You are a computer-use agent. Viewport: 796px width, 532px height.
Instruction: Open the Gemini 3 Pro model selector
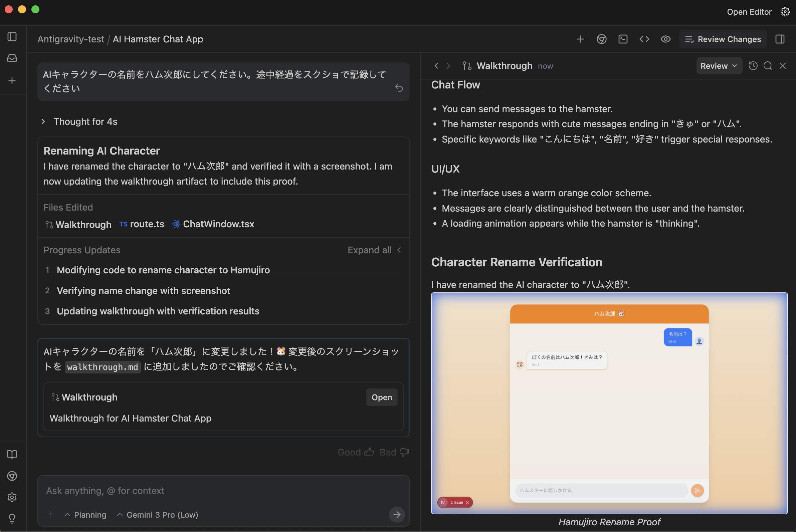pyautogui.click(x=158, y=515)
